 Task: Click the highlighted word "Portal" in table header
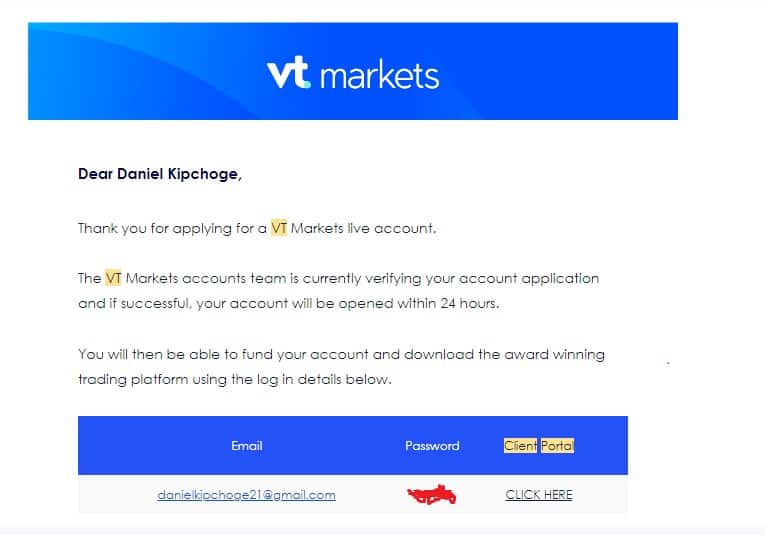(x=557, y=446)
